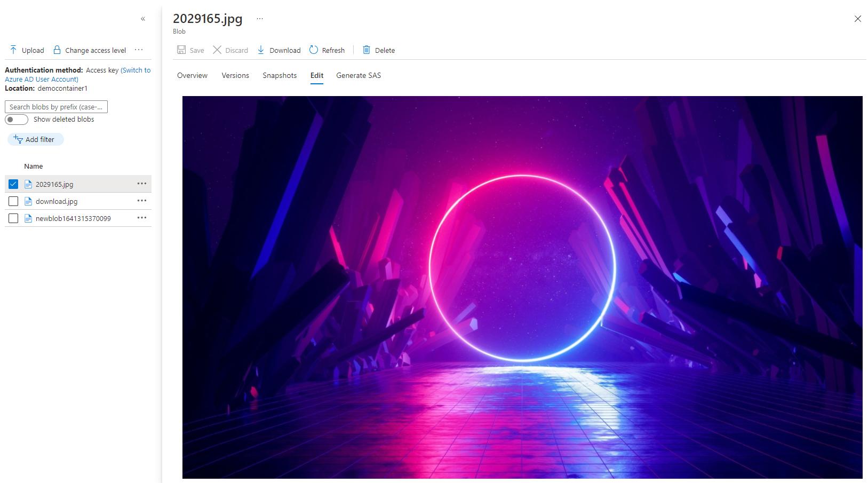The height and width of the screenshot is (483, 868).
Task: Click the file icon of download.jpg
Action: pos(28,201)
